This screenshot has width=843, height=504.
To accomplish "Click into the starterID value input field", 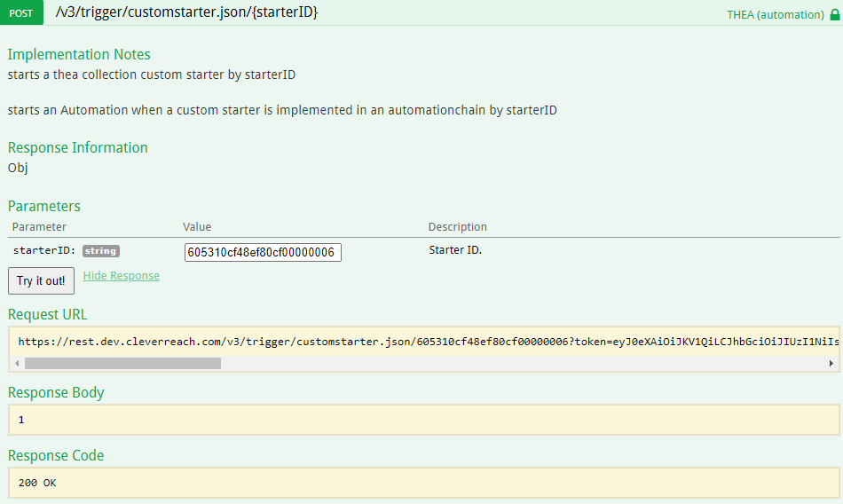I will click(263, 253).
